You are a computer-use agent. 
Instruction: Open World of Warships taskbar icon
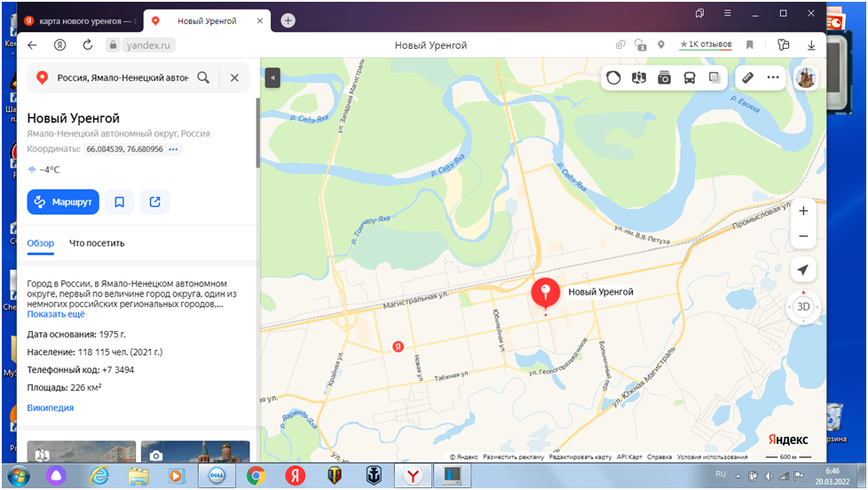[375, 476]
